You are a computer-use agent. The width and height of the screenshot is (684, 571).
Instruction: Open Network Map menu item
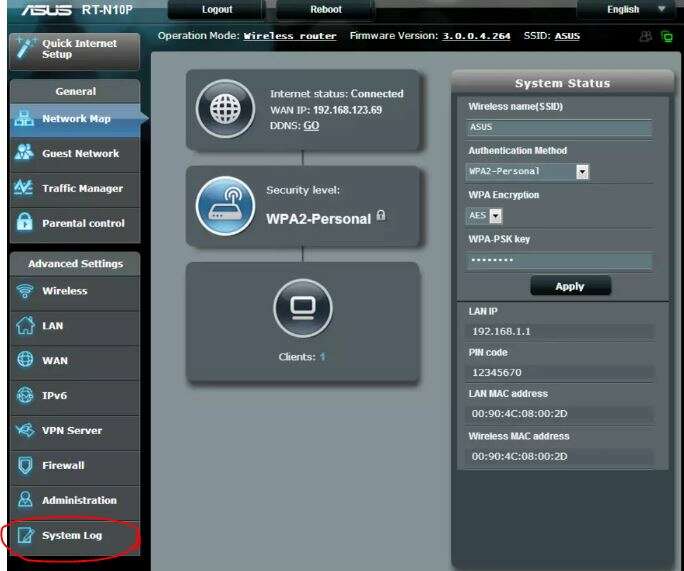coord(75,119)
